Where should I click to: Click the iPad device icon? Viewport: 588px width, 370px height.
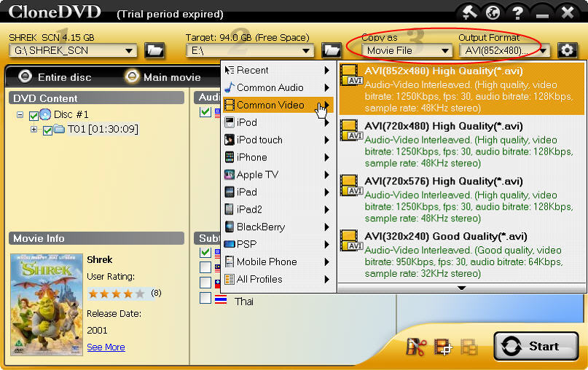[x=230, y=192]
